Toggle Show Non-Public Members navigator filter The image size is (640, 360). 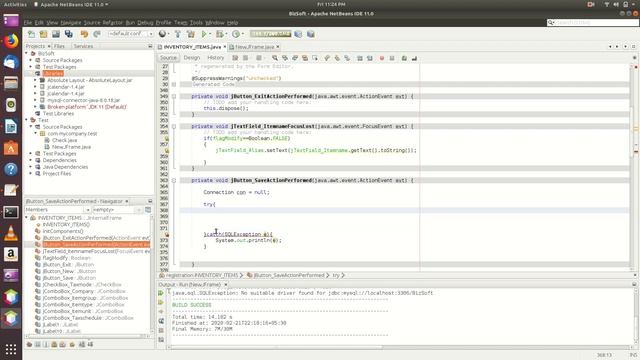(x=54, y=344)
